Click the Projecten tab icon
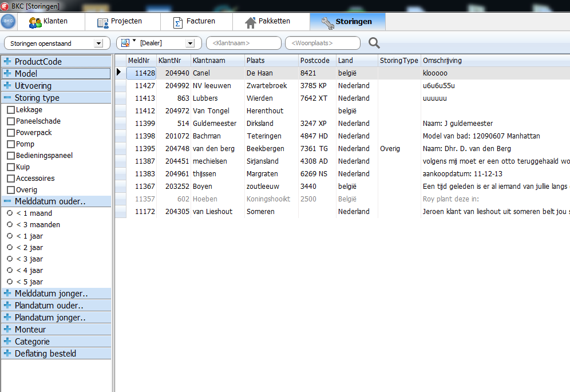The image size is (570, 392). [102, 22]
